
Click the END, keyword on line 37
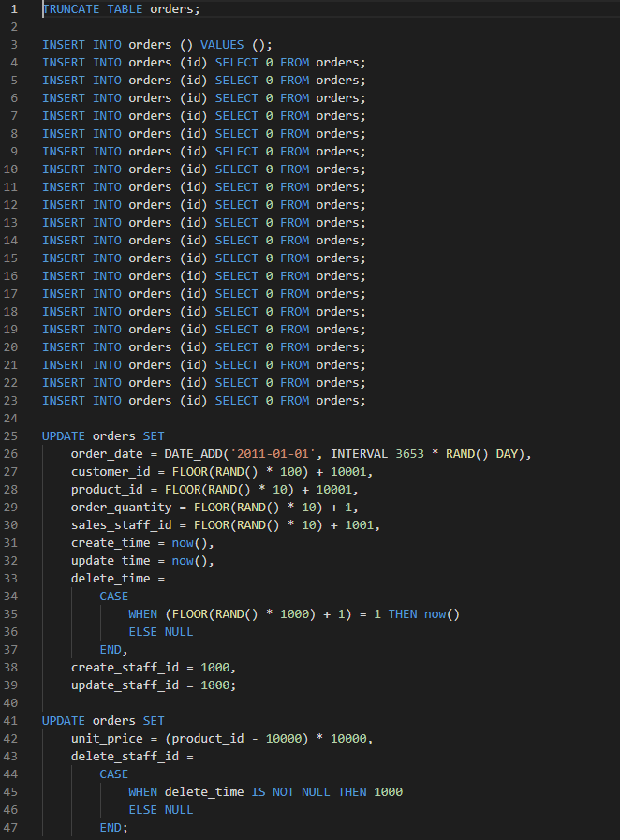114,649
